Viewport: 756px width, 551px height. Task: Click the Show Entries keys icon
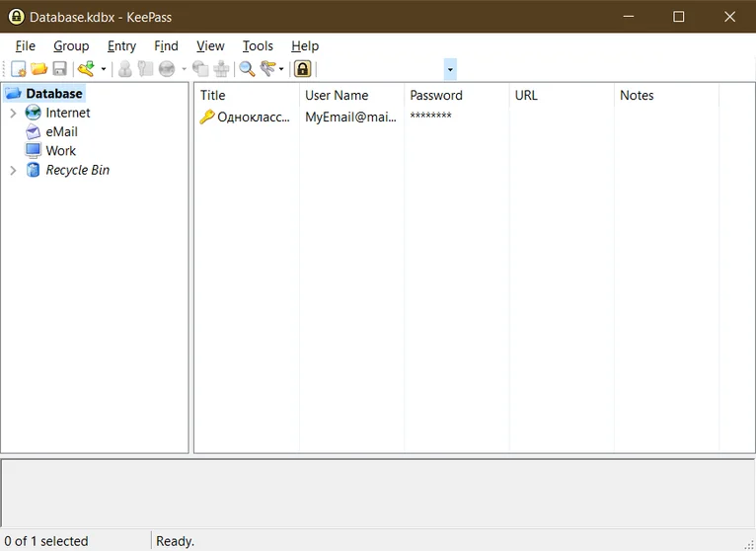tap(267, 69)
